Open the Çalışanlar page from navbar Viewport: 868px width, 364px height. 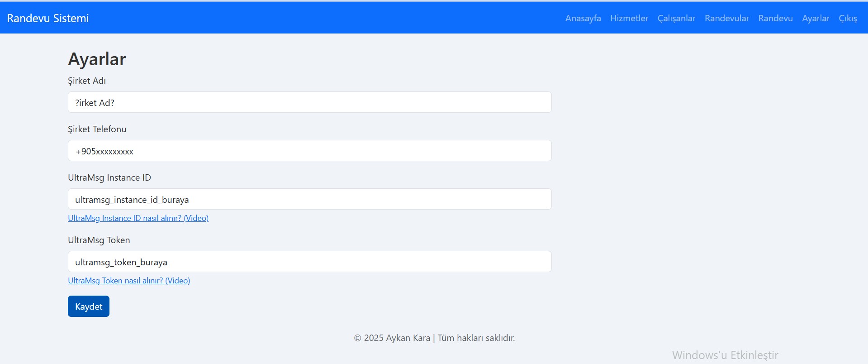(676, 18)
